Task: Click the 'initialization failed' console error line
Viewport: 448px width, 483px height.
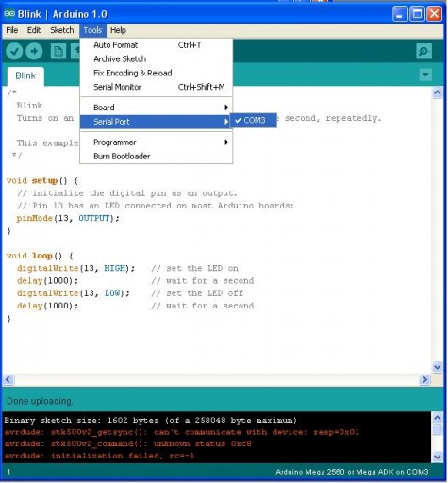Action: coord(99,456)
